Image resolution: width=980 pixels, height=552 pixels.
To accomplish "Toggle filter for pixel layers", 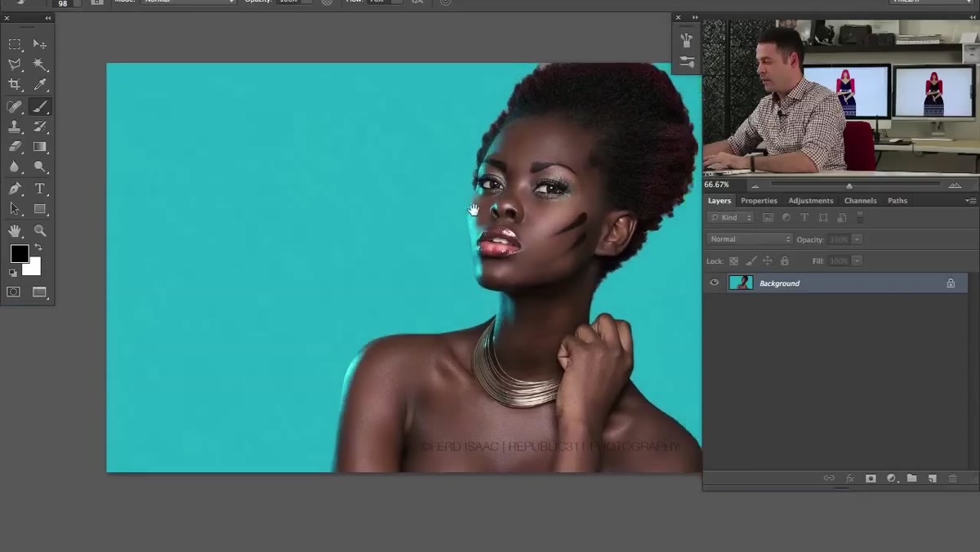I will [768, 218].
